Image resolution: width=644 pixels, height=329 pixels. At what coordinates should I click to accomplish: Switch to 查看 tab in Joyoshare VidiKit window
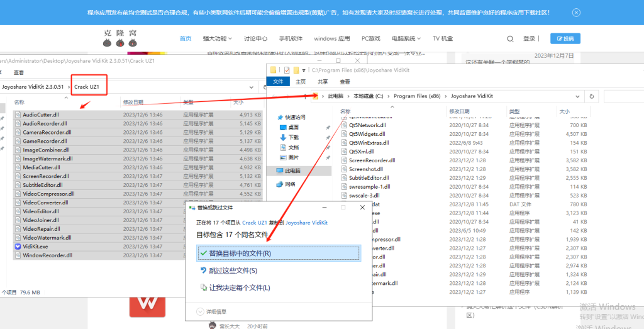pos(345,81)
